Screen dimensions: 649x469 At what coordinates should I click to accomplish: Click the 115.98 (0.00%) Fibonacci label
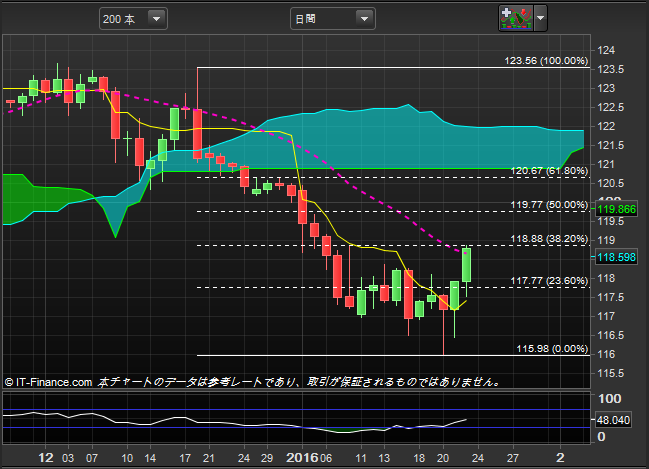(x=552, y=349)
